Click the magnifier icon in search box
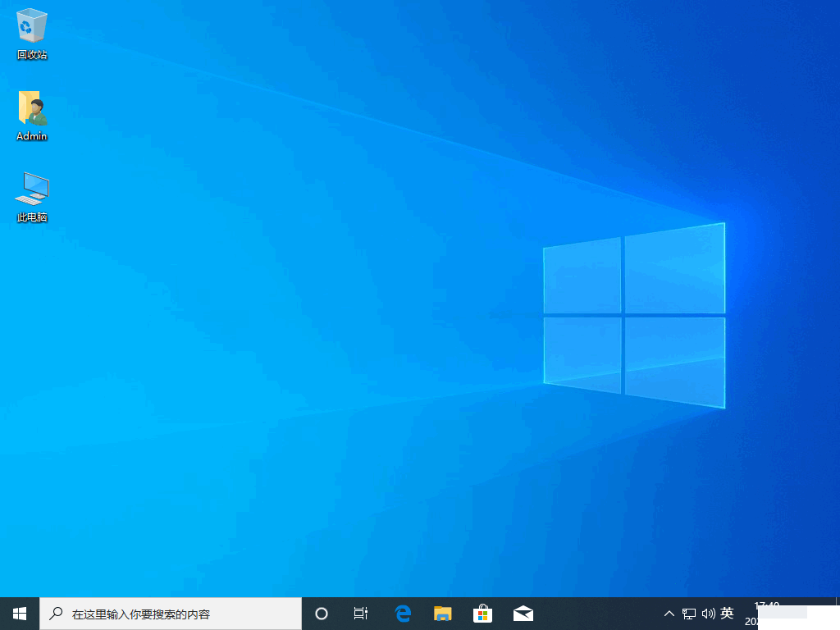This screenshot has width=840, height=630. 56,614
